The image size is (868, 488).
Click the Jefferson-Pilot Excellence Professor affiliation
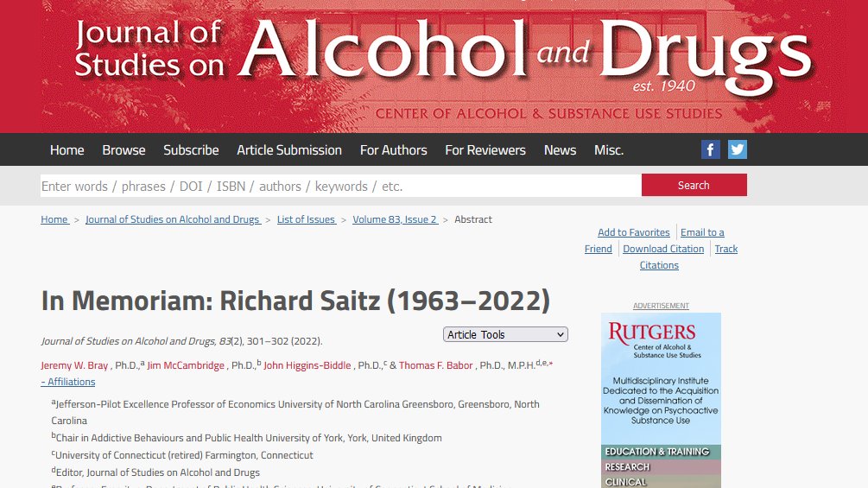click(295, 412)
